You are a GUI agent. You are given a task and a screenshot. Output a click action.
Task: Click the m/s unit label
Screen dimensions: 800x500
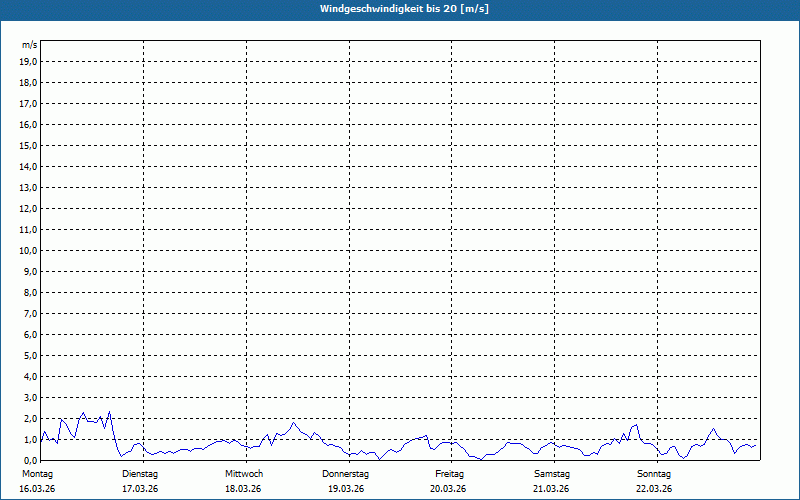click(30, 45)
